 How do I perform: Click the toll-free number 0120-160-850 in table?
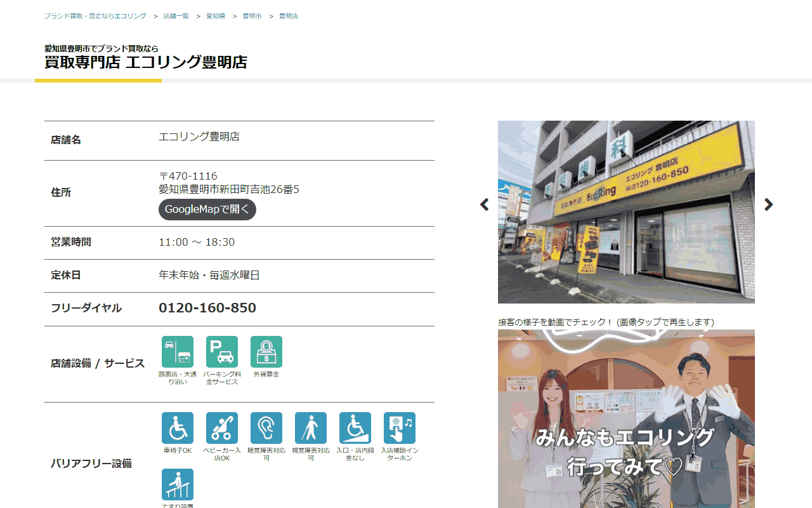coord(207,308)
